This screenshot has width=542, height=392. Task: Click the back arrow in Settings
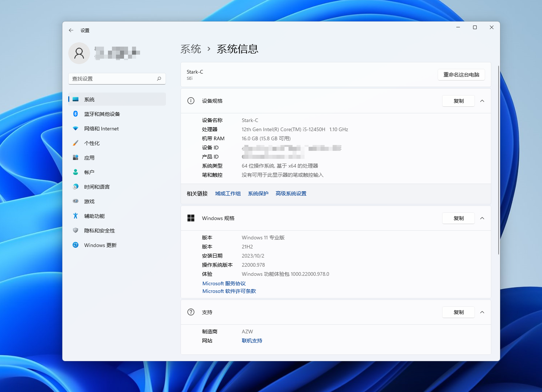pos(71,30)
